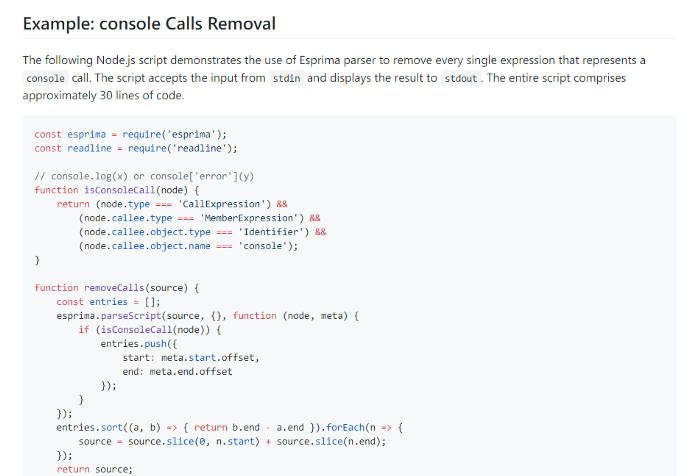
Task: Click the parseScript method call
Action: [x=131, y=316]
